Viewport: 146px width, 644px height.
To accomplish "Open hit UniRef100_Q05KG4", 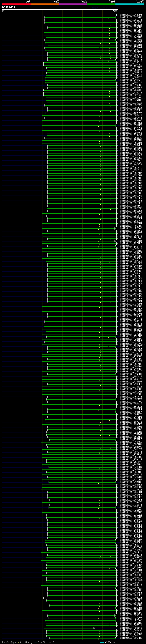I will tap(131, 492).
